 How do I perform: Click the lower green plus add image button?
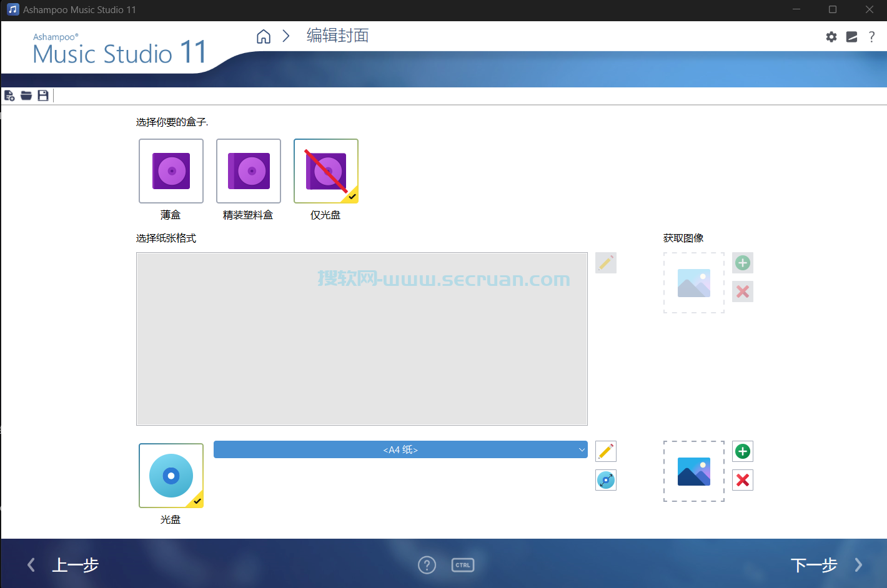pos(743,451)
